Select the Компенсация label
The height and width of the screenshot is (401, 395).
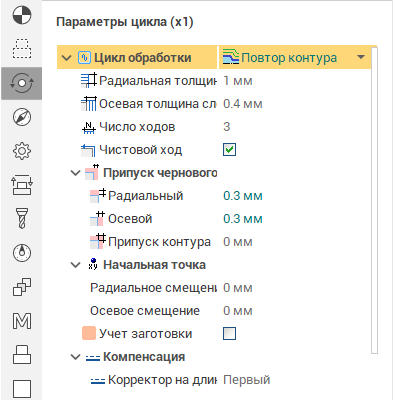(144, 357)
